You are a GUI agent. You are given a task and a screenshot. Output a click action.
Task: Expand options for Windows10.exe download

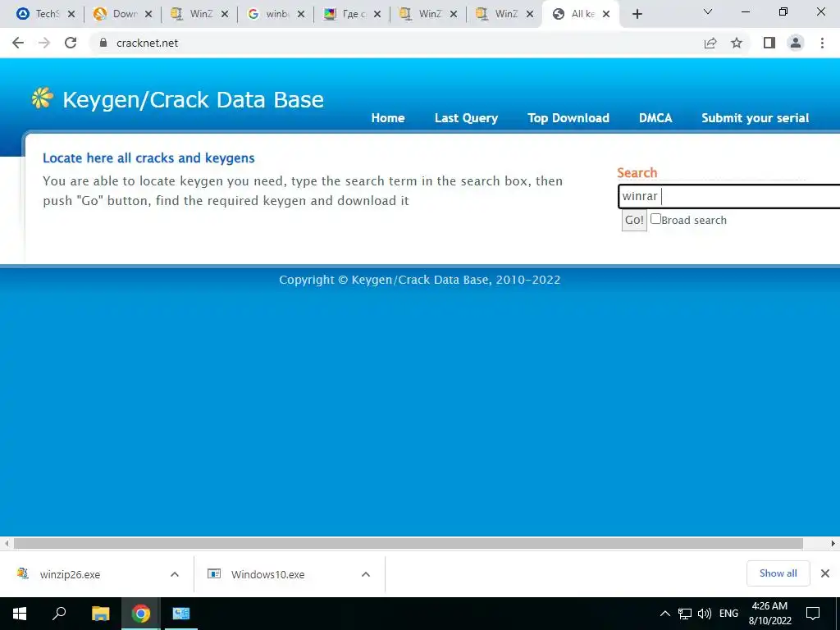pyautogui.click(x=366, y=574)
